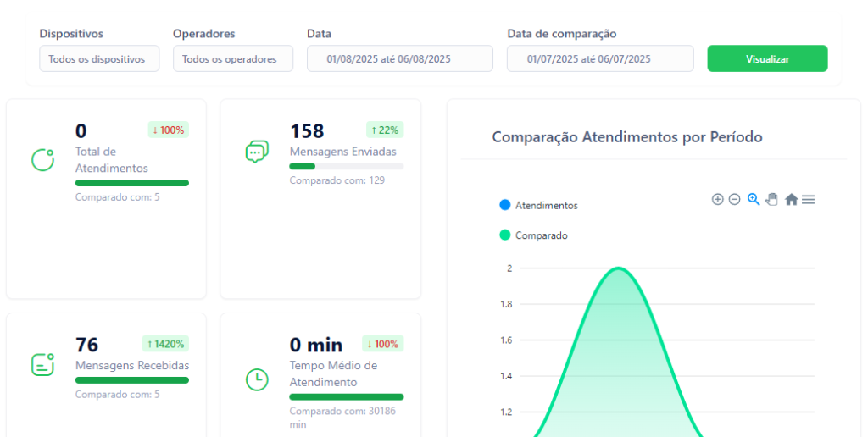This screenshot has width=868, height=437.
Task: Click the Mensagens Enviadas chat bubbles icon
Action: (257, 152)
